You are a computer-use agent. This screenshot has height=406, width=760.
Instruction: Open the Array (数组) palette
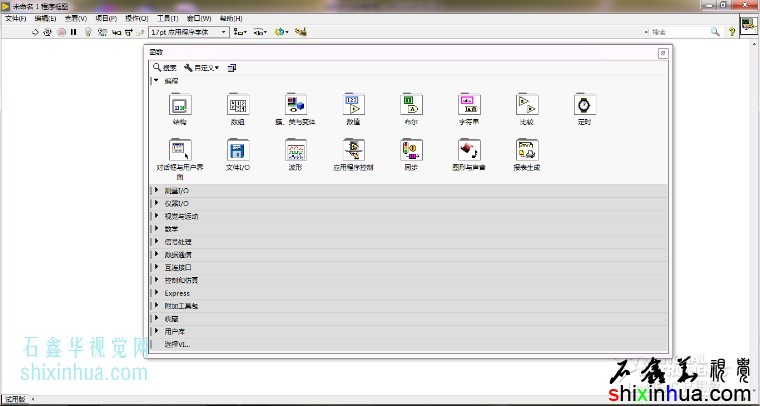tap(237, 104)
